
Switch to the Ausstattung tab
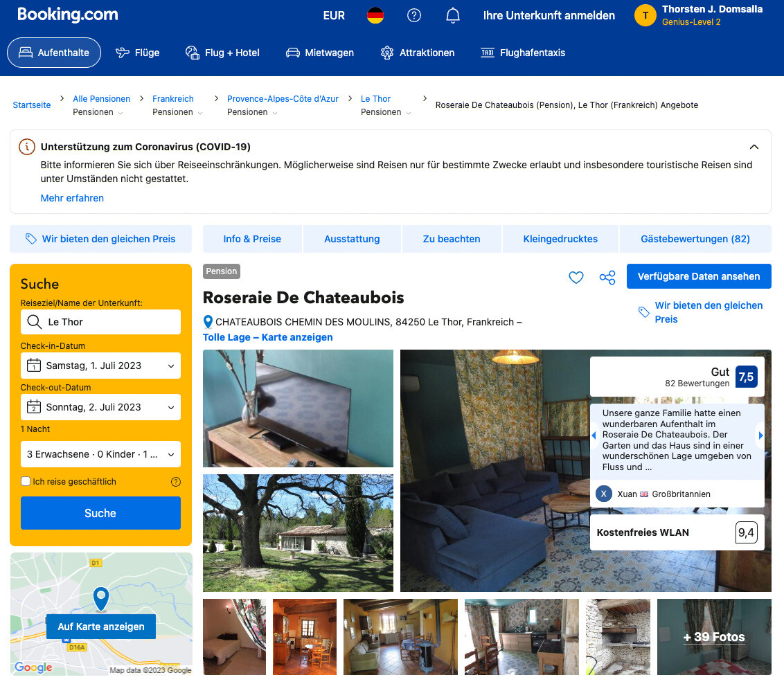(x=352, y=239)
